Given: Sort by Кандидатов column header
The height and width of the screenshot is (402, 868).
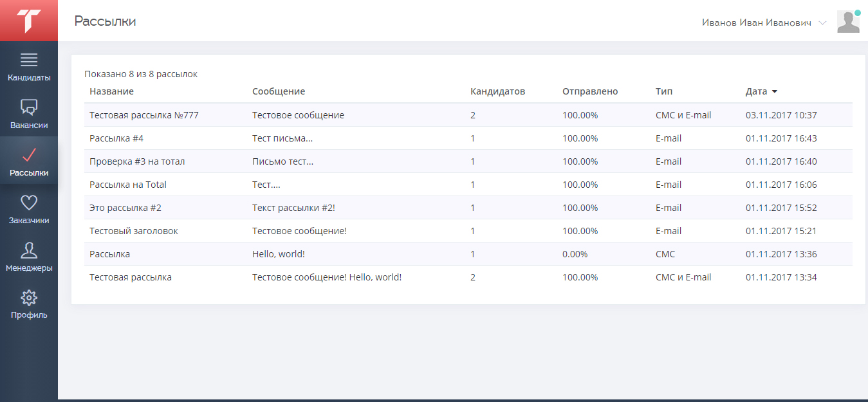Looking at the screenshot, I should pos(497,91).
